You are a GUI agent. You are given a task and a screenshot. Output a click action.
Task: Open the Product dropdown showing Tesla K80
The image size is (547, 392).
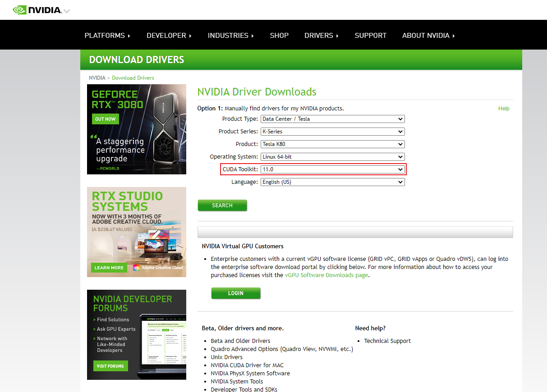[333, 144]
